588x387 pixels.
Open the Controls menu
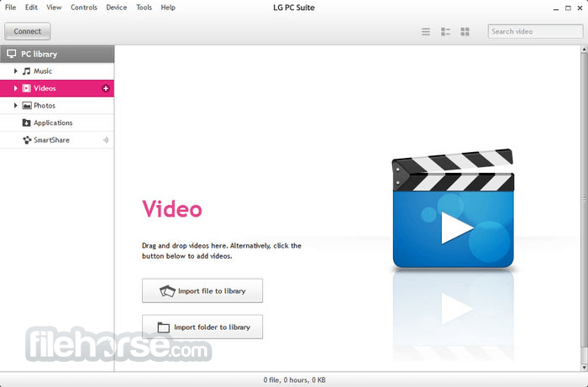click(x=84, y=8)
